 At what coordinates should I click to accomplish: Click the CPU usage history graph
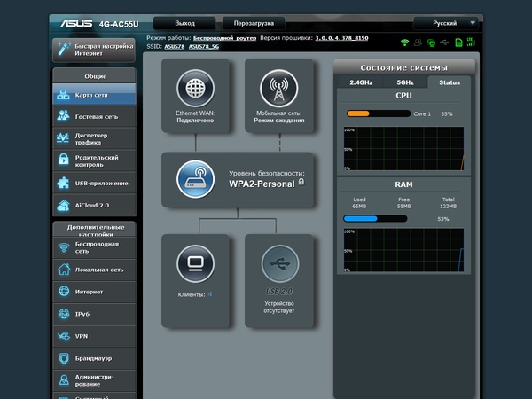point(403,149)
